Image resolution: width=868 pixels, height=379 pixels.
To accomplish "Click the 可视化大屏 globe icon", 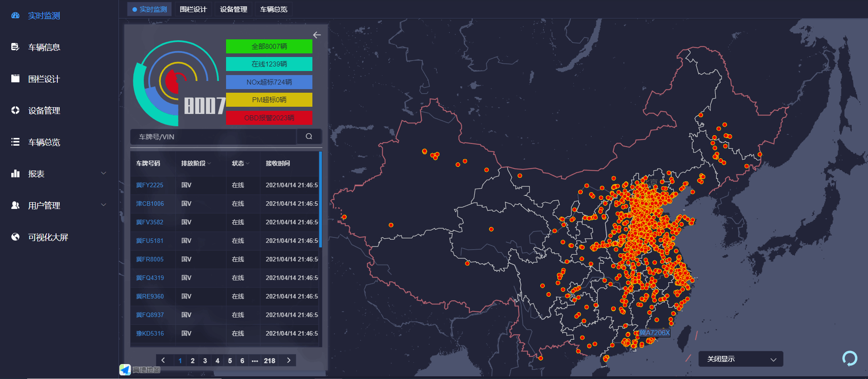I will [x=15, y=237].
